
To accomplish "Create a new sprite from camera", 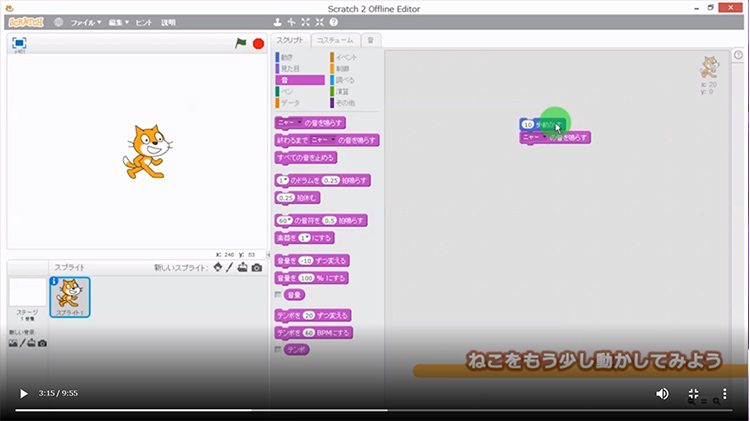I will (x=257, y=267).
